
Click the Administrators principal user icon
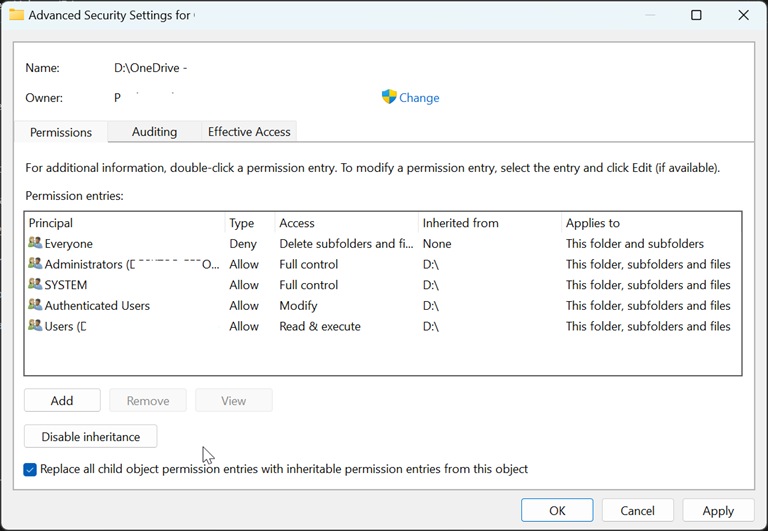[36, 265]
